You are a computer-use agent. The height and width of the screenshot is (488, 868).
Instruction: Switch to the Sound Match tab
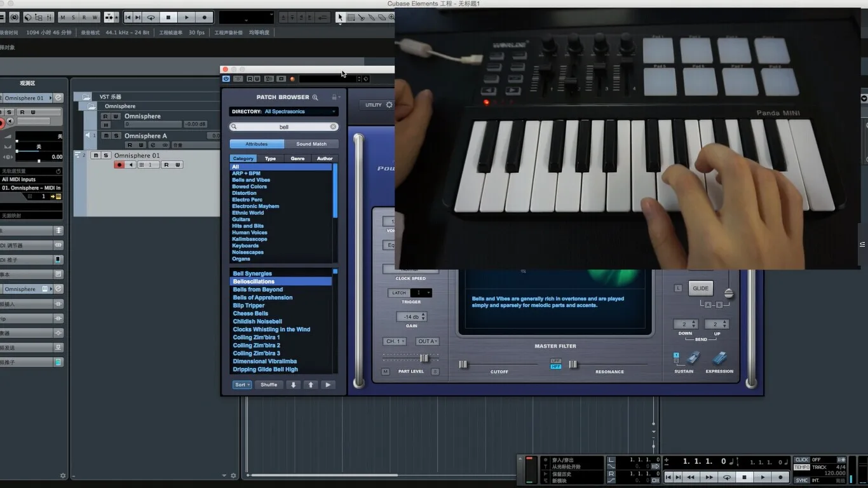(x=311, y=144)
